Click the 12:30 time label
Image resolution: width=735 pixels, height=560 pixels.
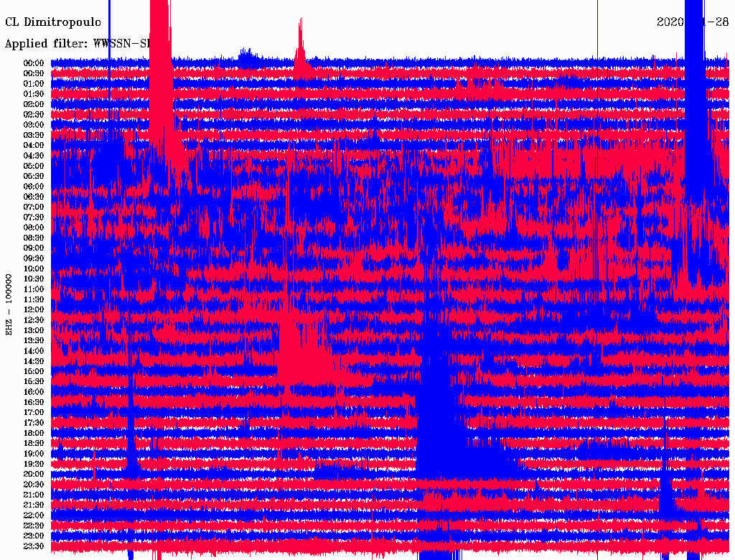tap(34, 320)
